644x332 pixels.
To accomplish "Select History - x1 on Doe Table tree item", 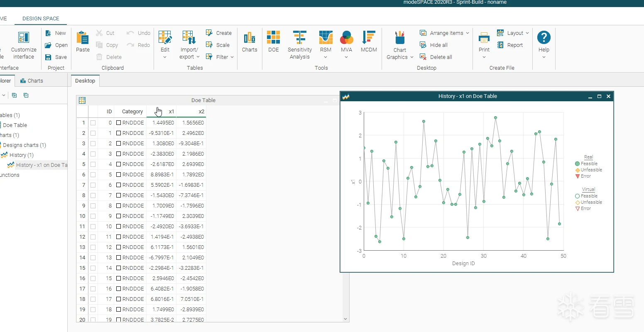I will [37, 165].
